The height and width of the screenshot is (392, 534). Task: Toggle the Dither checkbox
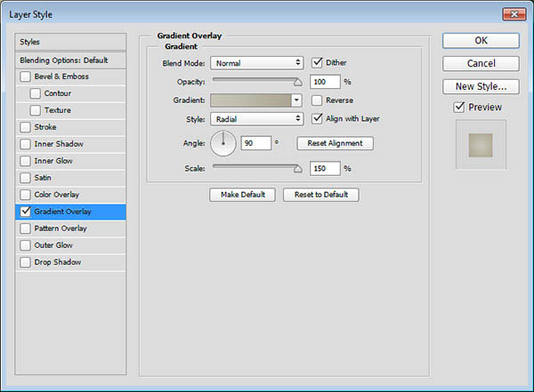click(317, 62)
